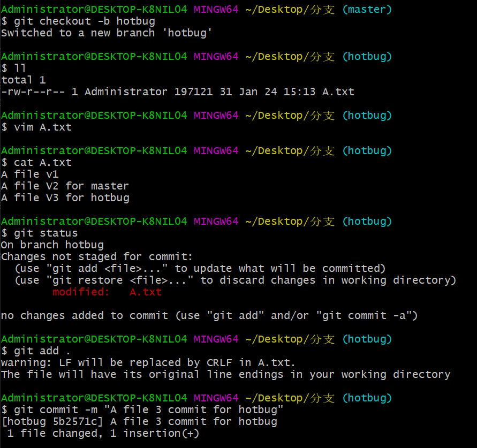Image resolution: width=477 pixels, height=448 pixels.
Task: Click the '[hotbug 5b2571c]' commit result line
Action: 139,422
